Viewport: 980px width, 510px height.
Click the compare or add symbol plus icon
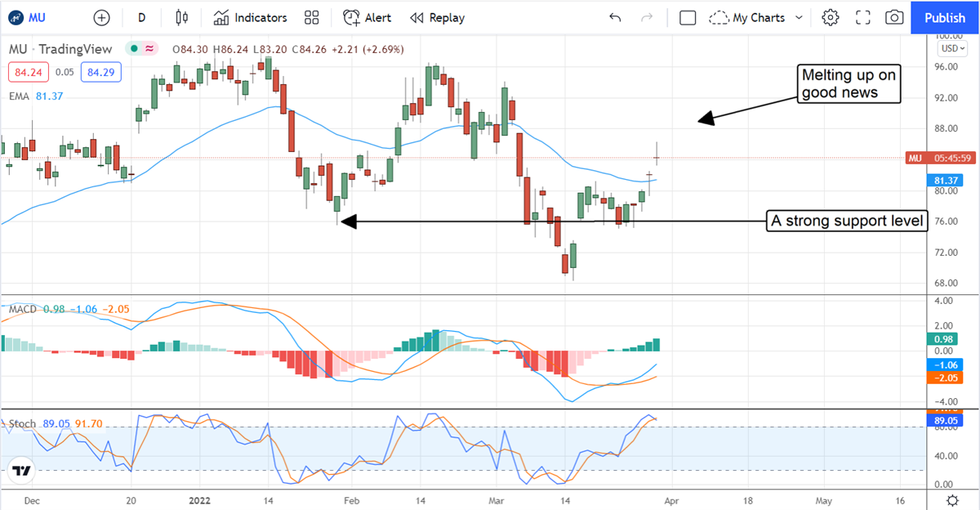point(101,17)
